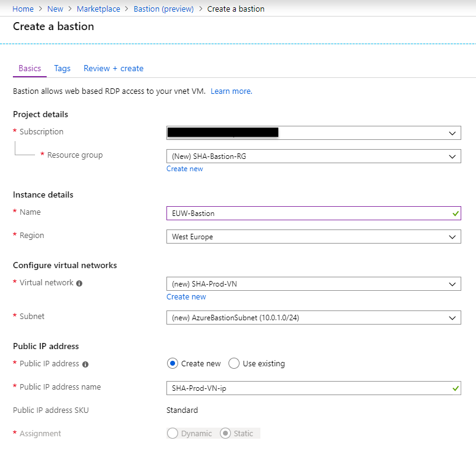Image resolution: width=476 pixels, height=462 pixels.
Task: Click Create new under Resource group
Action: click(x=184, y=169)
